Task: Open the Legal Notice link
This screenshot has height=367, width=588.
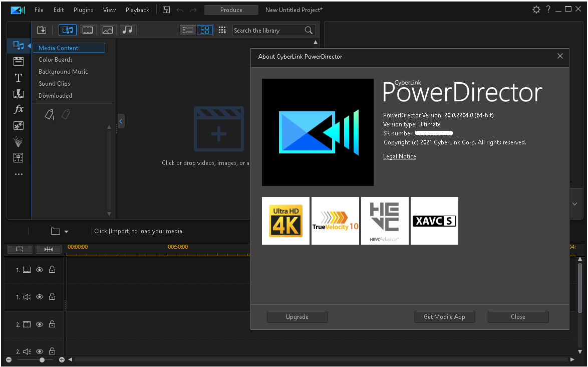Action: 399,156
